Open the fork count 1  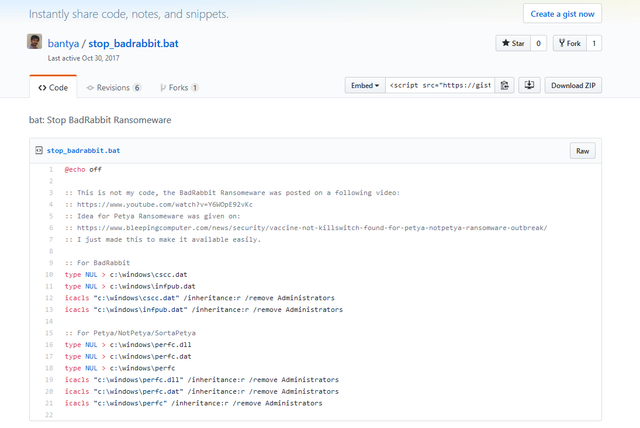(x=594, y=43)
